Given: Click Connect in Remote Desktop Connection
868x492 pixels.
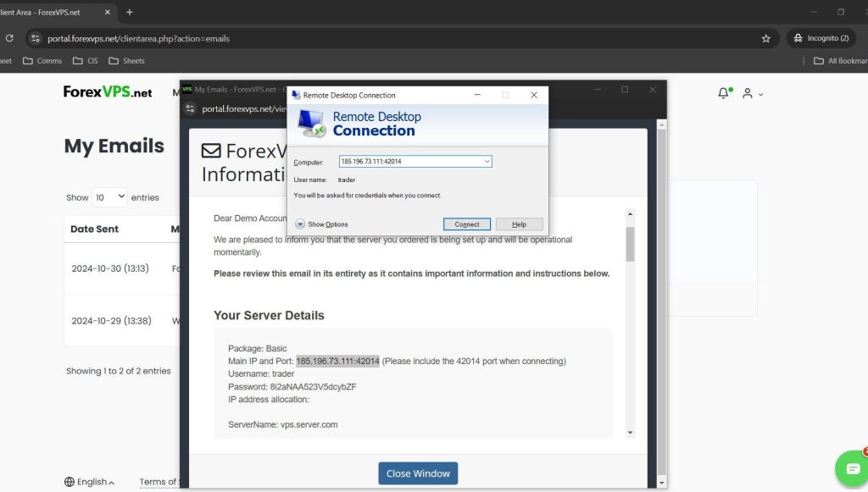Looking at the screenshot, I should point(467,224).
